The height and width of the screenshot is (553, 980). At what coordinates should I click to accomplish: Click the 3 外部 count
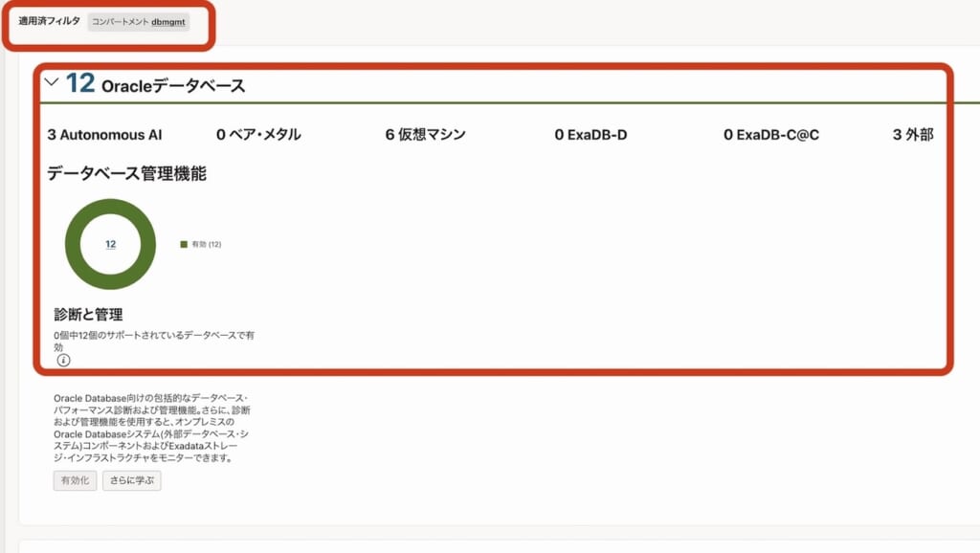coord(913,135)
